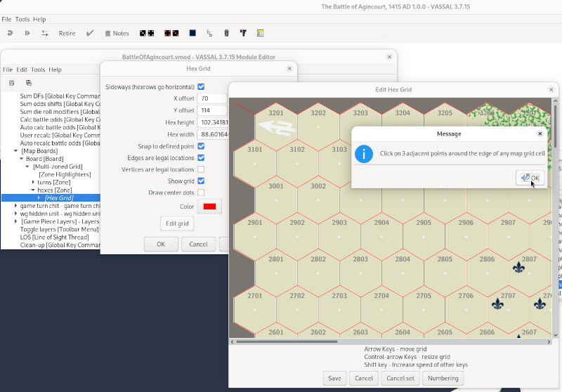Click the Retire toolbar button
Screen dimensions: 562x392
tap(67, 33)
